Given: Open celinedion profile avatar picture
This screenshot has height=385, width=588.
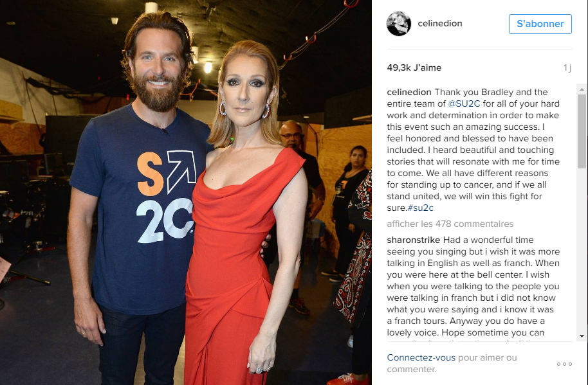Looking at the screenshot, I should pos(399,24).
